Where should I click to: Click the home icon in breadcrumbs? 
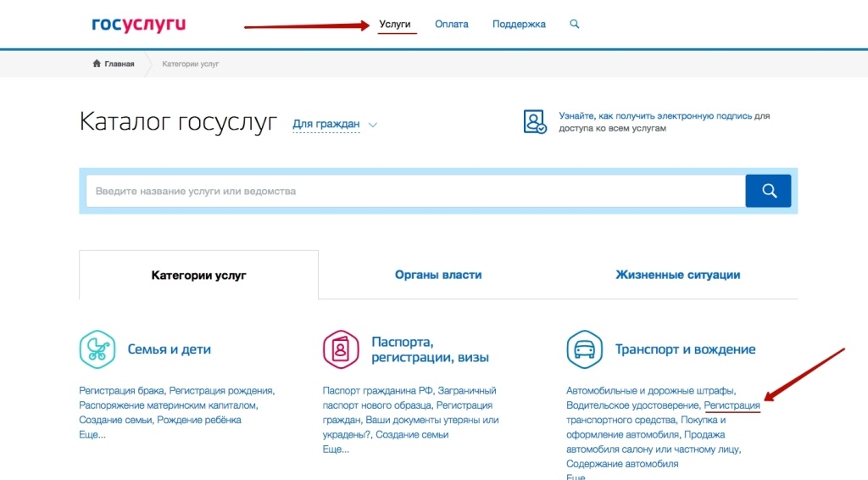tap(97, 64)
